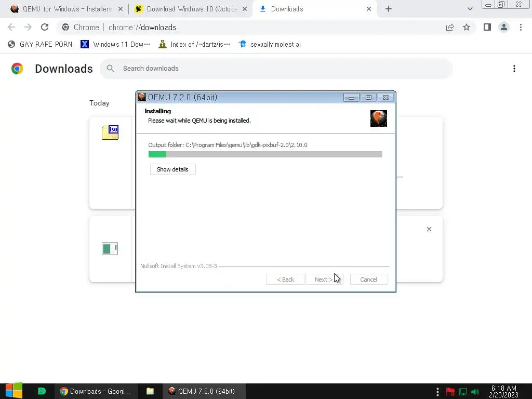
Task: Expand the tab search chevron
Action: click(x=470, y=9)
